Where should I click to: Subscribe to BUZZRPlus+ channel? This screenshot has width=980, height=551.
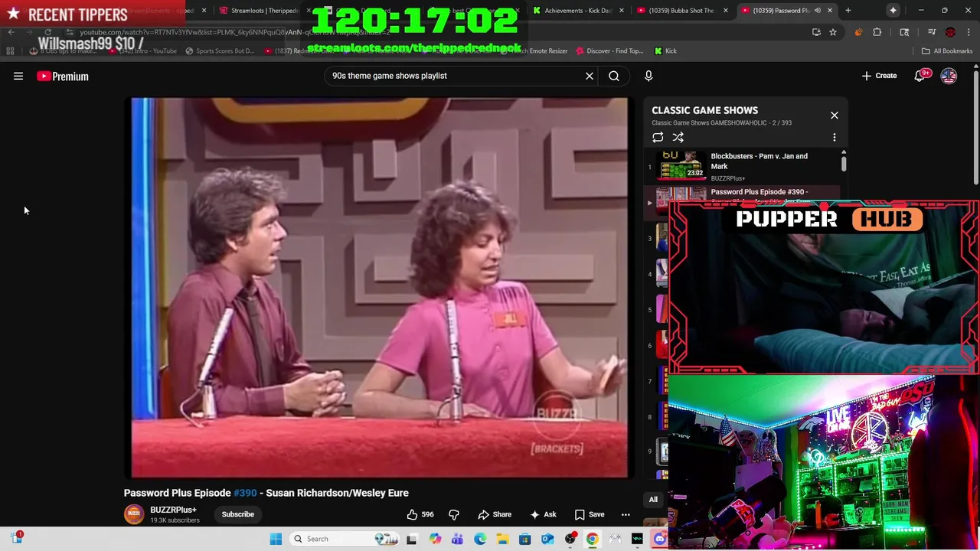238,514
